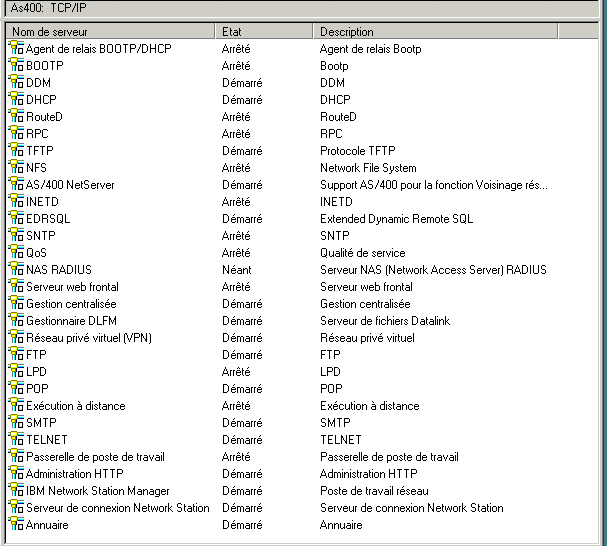Click the Néant state of NAS RADIUS
Viewport: 607px width, 546px height.
237,270
